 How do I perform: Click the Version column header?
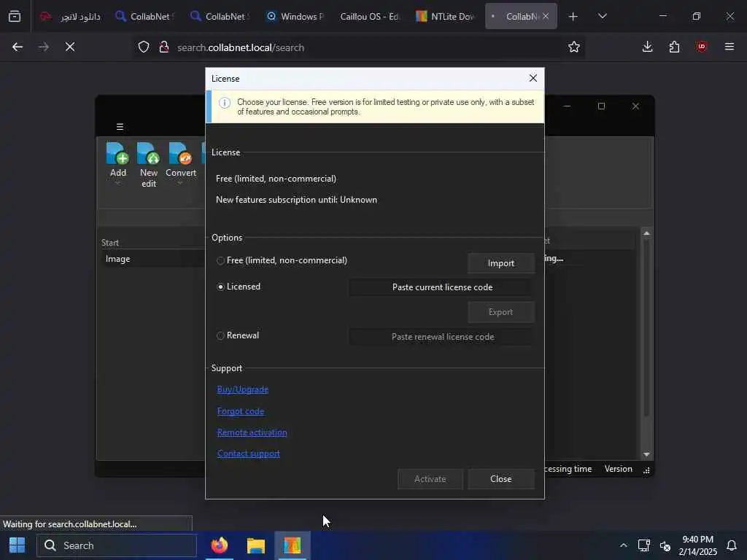619,469
